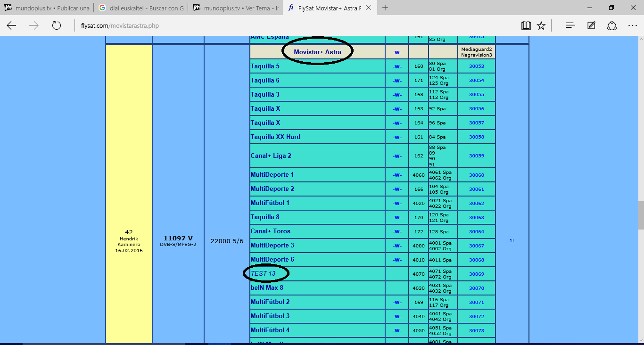Viewport: 644px width, 345px height.
Task: Open the beIN Max 8 link
Action: (x=267, y=287)
